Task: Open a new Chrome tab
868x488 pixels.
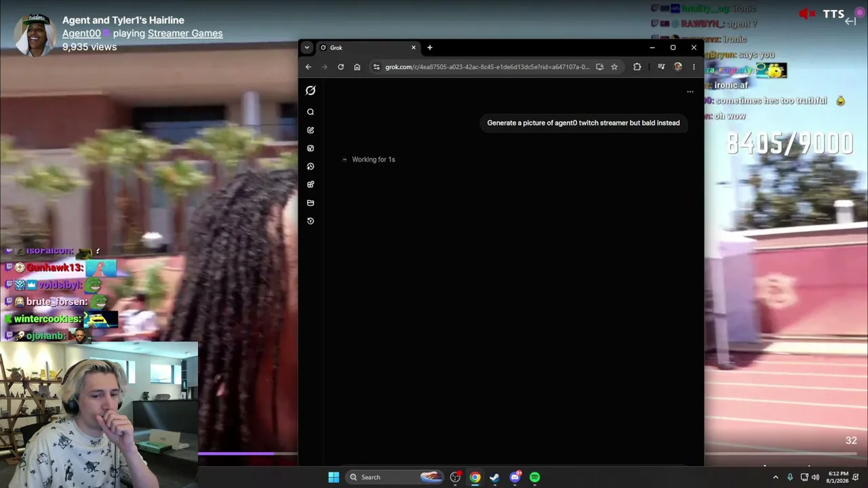Action: 430,48
